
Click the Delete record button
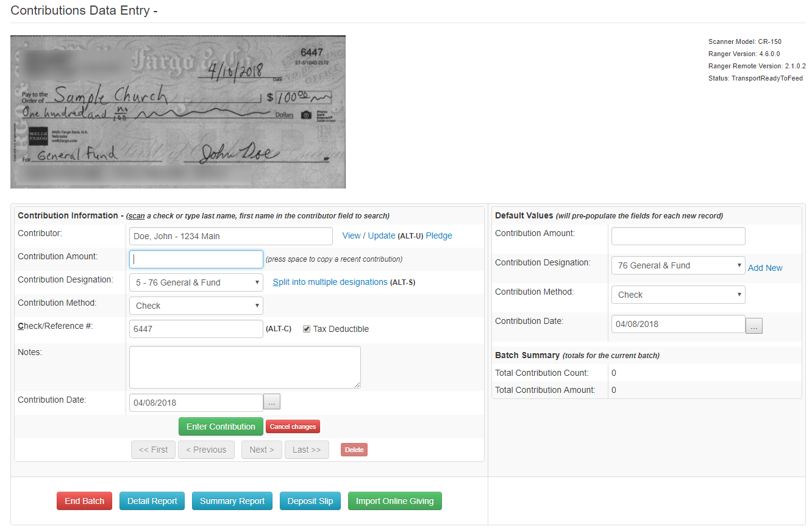(x=354, y=449)
